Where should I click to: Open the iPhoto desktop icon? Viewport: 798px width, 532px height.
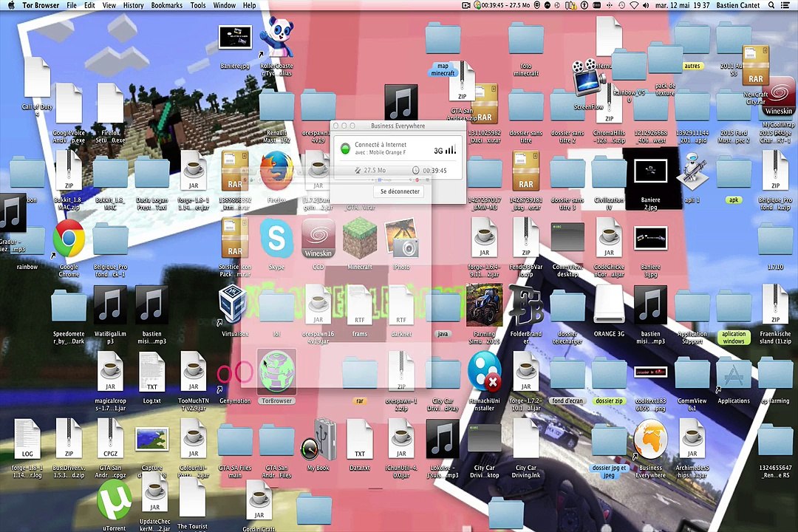401,238
